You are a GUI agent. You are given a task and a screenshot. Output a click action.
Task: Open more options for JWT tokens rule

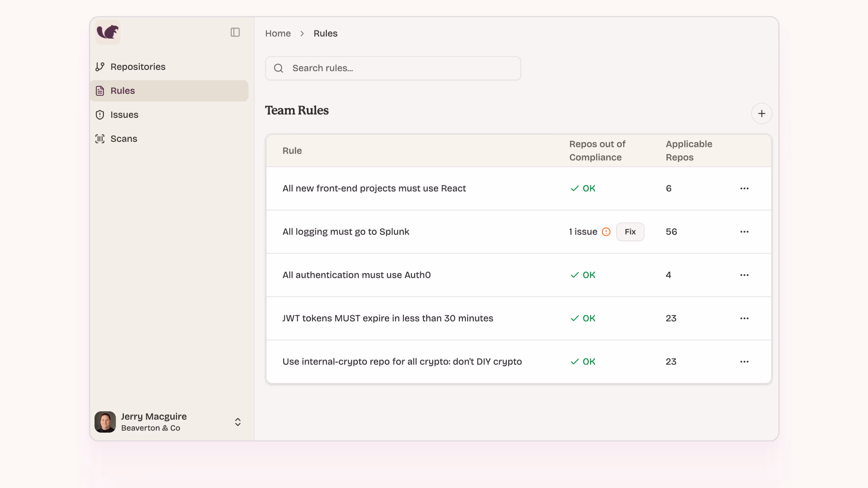tap(744, 318)
